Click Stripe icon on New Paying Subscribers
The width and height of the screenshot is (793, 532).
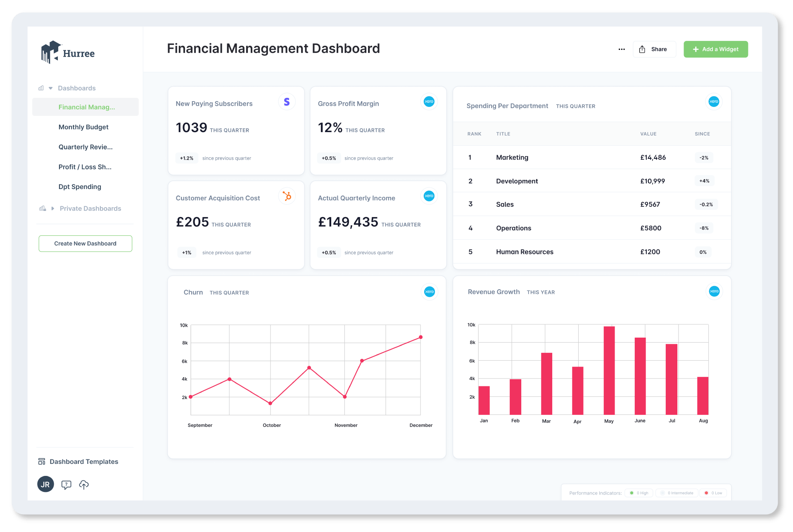(287, 102)
